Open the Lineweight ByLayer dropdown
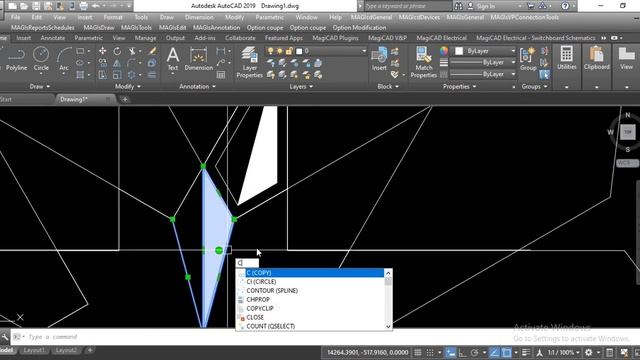This screenshot has width=640, height=360. tap(483, 62)
